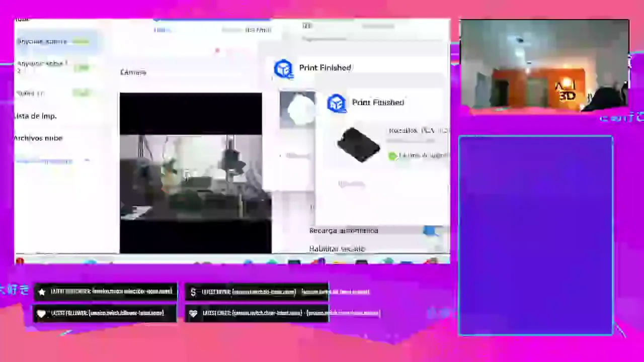
Task: Open the black printed model thumbnail
Action: pyautogui.click(x=358, y=144)
